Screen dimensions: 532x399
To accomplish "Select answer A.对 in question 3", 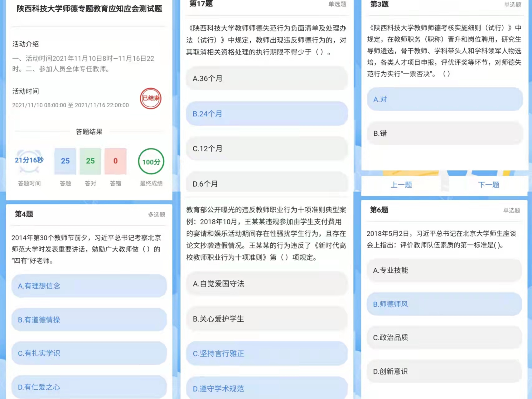I will (444, 100).
